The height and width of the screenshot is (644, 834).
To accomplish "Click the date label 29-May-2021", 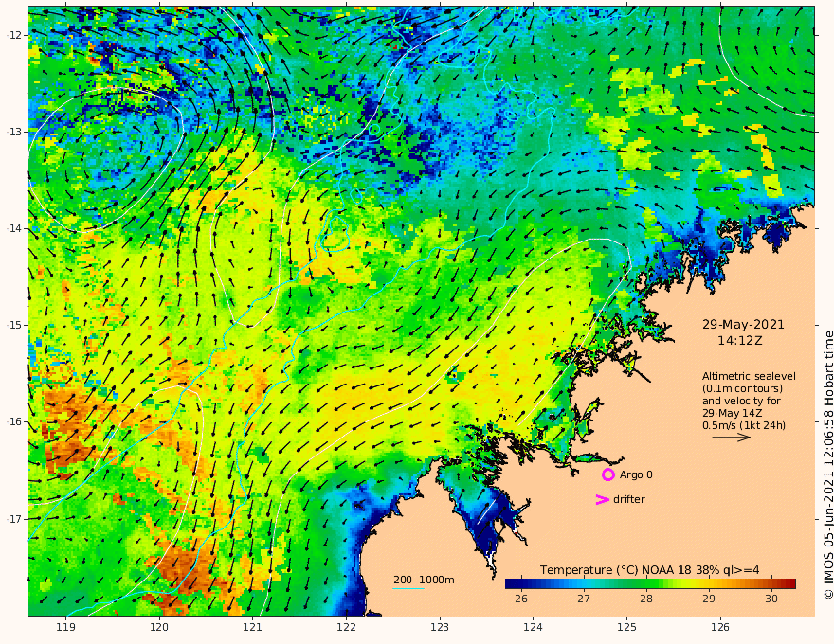I will (x=743, y=324).
